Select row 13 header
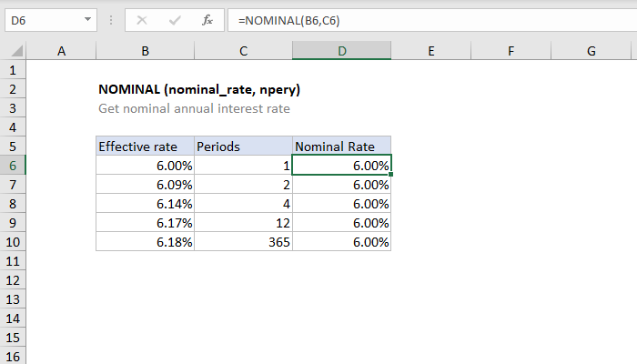The image size is (637, 364). tap(13, 299)
